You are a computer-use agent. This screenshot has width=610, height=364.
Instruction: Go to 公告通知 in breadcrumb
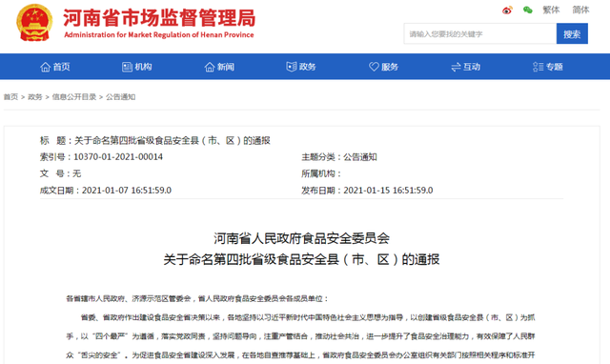tap(121, 97)
